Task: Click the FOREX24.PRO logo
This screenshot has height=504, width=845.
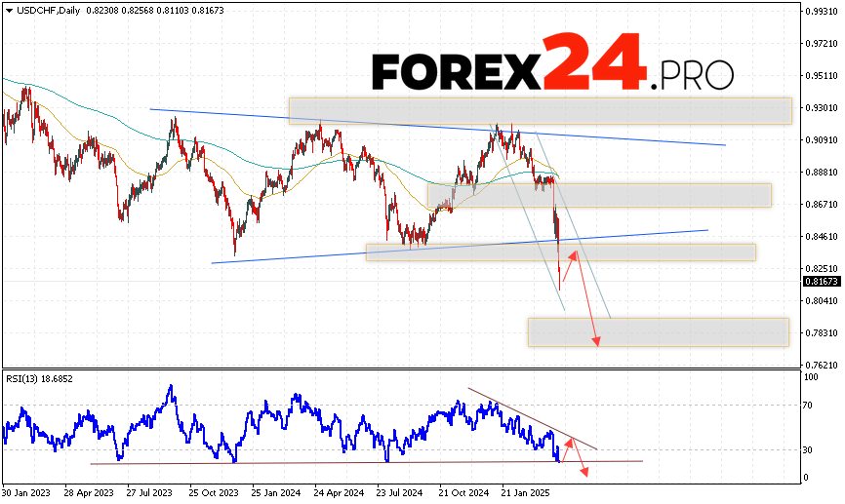Action: 551,68
